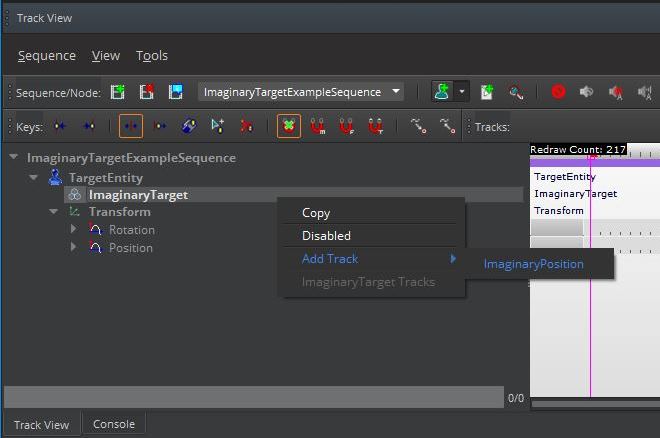Open the Sequence menu
This screenshot has width=660, height=438.
pyautogui.click(x=46, y=56)
